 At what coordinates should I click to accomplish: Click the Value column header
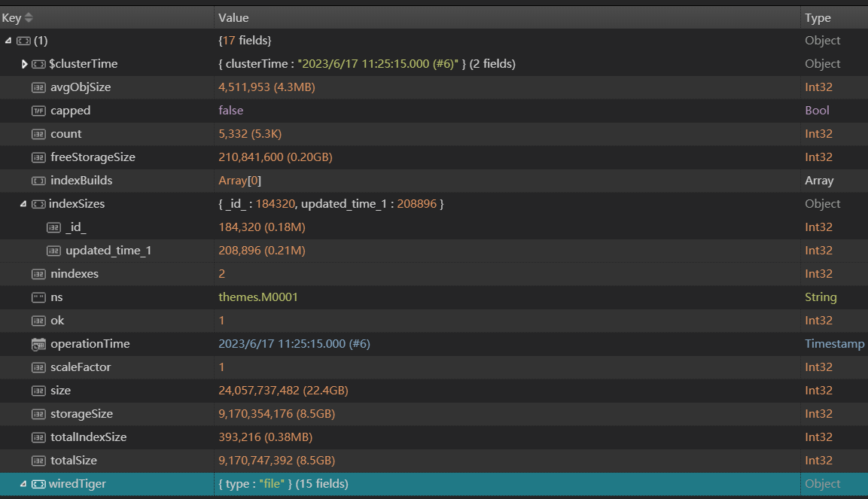pyautogui.click(x=233, y=17)
